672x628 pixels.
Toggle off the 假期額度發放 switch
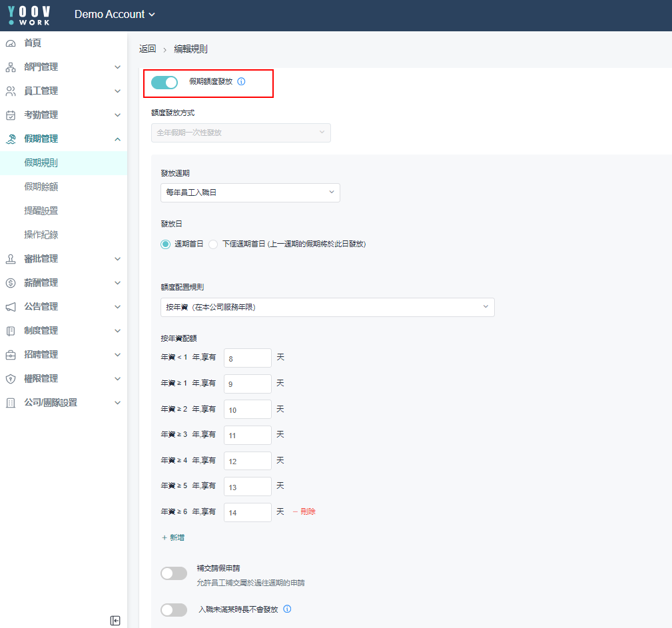(x=165, y=83)
